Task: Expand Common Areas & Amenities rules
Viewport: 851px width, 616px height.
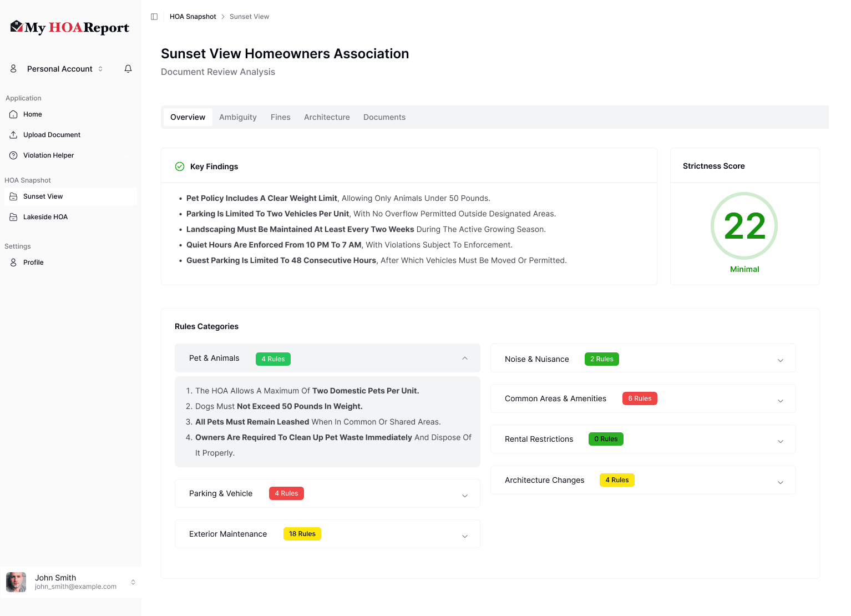Action: [x=780, y=401]
